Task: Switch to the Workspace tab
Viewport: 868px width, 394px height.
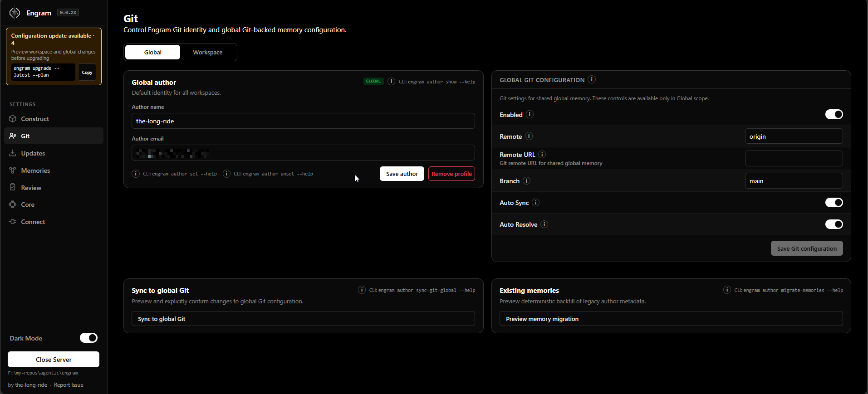Action: tap(208, 52)
